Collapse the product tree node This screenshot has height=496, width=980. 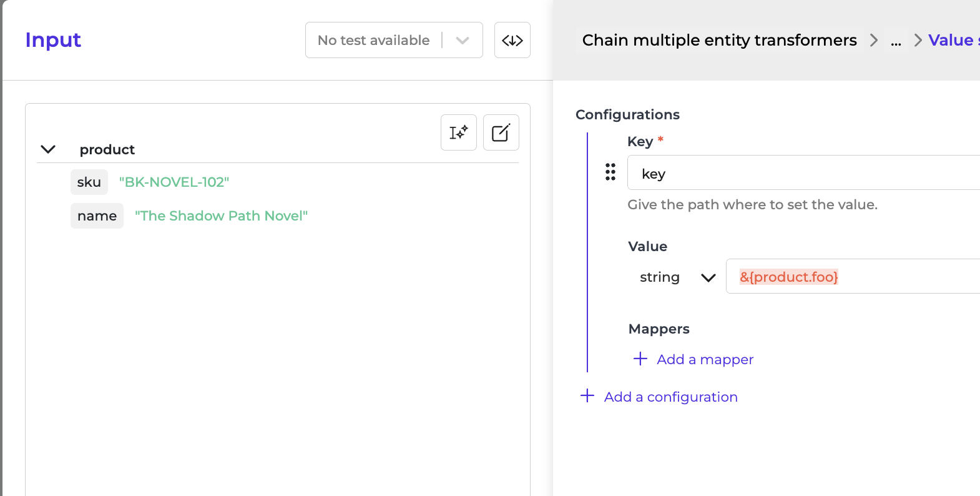point(48,149)
